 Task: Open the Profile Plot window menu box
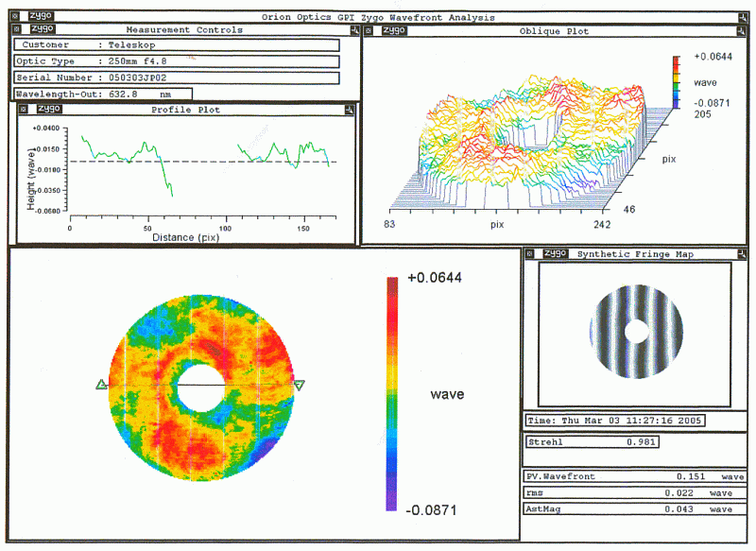coord(24,110)
